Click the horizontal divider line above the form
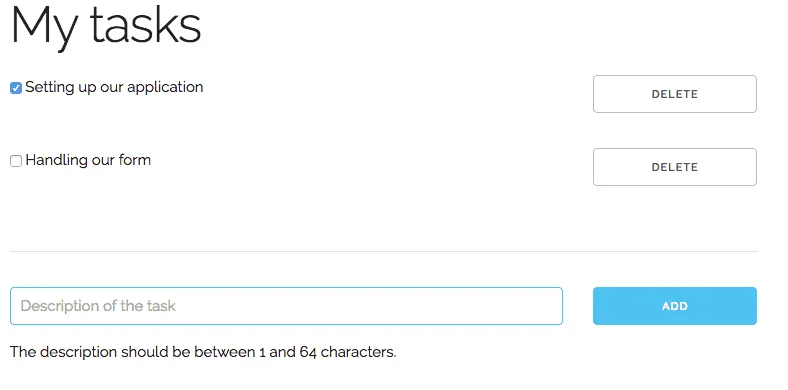Screen dimensions: 788x390 pyautogui.click(x=383, y=251)
